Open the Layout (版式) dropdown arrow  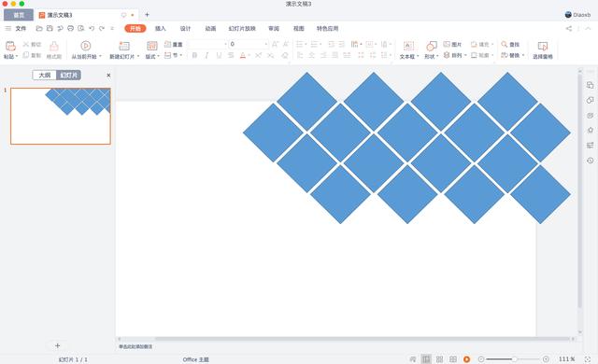pyautogui.click(x=158, y=56)
